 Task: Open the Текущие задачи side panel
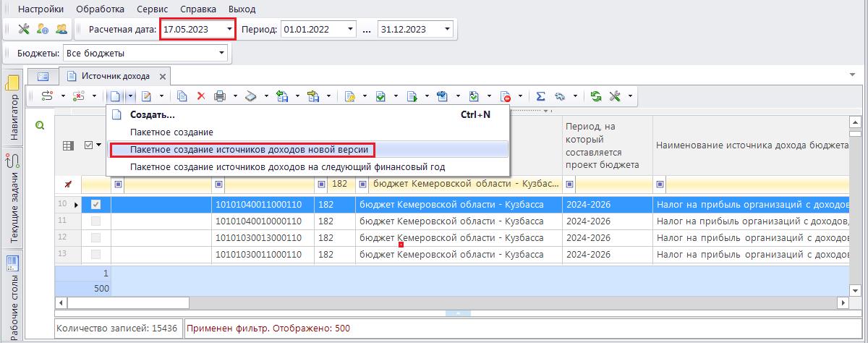[x=12, y=198]
